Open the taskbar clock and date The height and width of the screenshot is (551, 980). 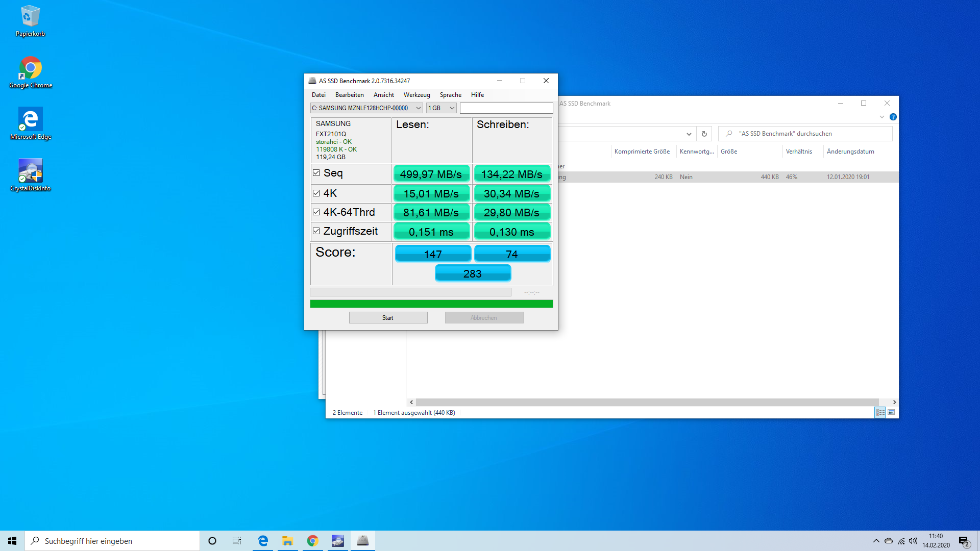(x=936, y=541)
